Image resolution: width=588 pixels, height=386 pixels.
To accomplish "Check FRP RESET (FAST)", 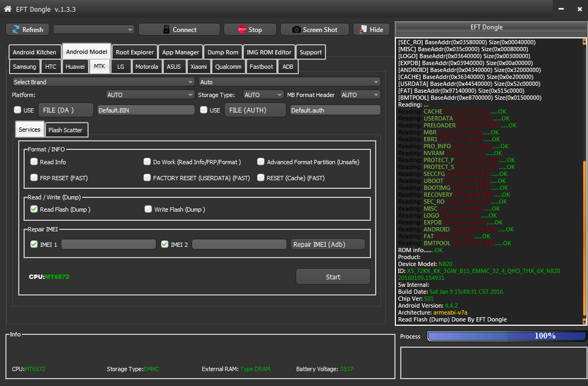I will point(34,178).
